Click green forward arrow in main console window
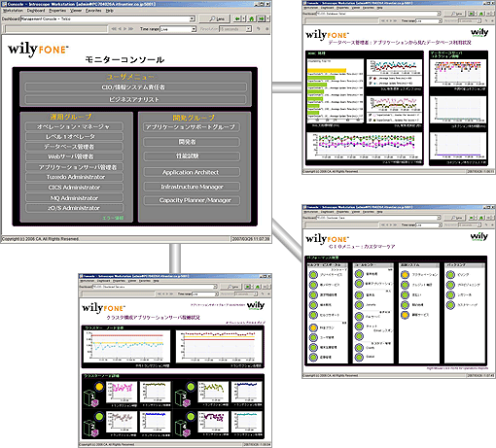Screen dimensions: 496x448 [262, 18]
